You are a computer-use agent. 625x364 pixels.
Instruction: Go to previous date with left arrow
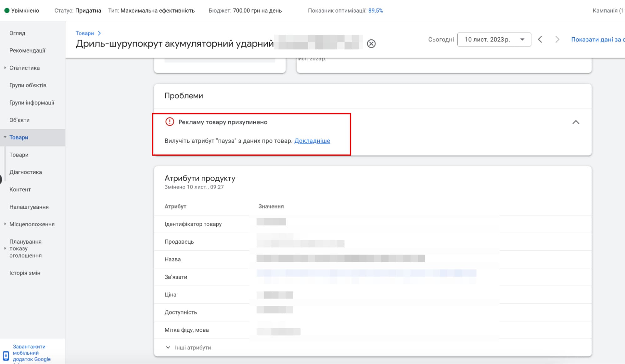540,39
